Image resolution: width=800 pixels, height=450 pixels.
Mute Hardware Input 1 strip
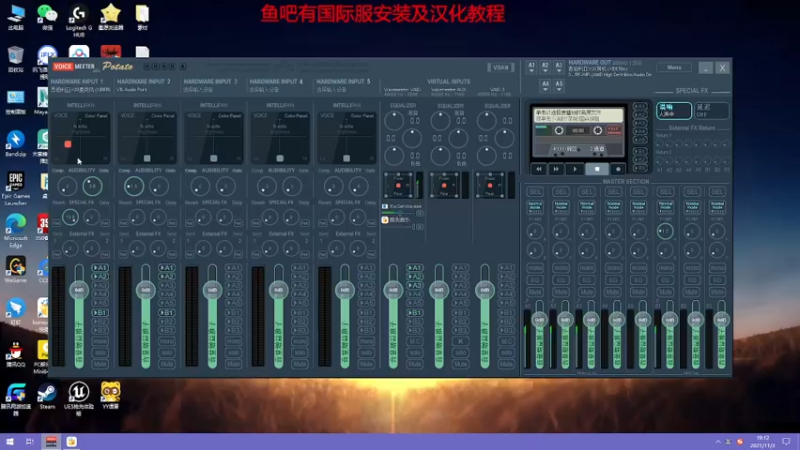click(x=100, y=364)
